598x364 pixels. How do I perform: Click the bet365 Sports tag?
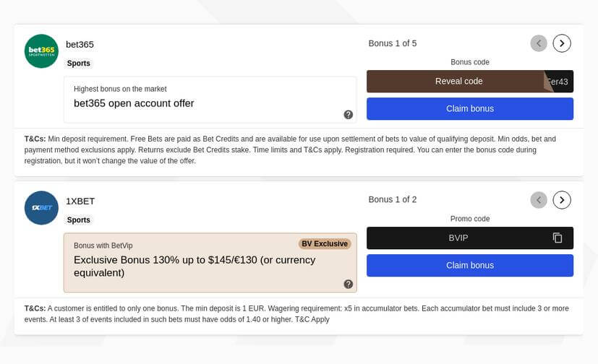coord(79,64)
